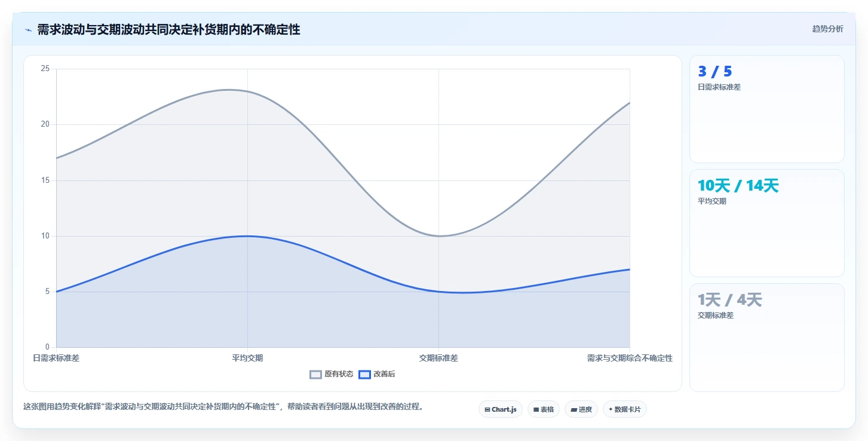The height and width of the screenshot is (441, 868).
Task: Open the 交期标准差 card showing 1天 / 4天
Action: (767, 337)
